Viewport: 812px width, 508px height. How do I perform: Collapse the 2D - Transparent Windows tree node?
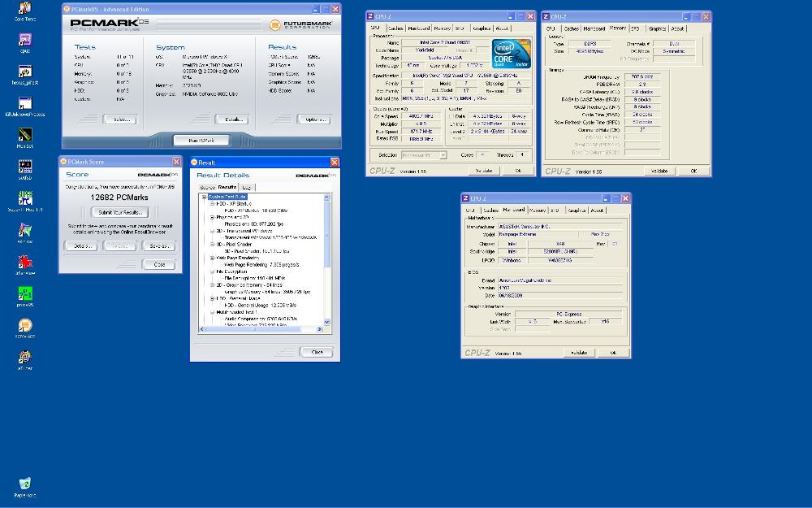click(x=212, y=231)
